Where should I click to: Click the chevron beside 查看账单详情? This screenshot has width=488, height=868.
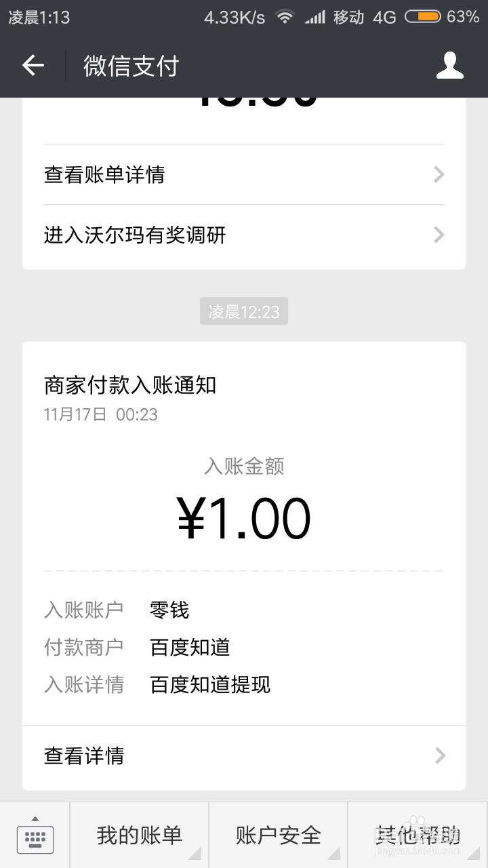(439, 175)
